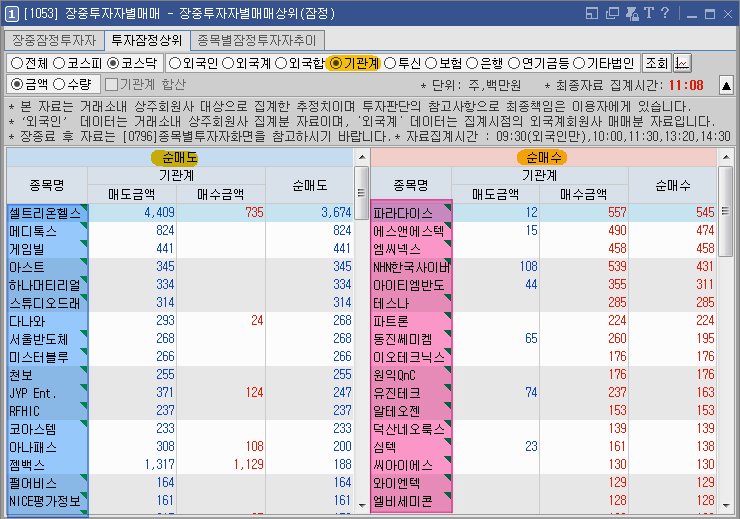
Task: Click the window layout icon in title bar
Action: pos(592,13)
